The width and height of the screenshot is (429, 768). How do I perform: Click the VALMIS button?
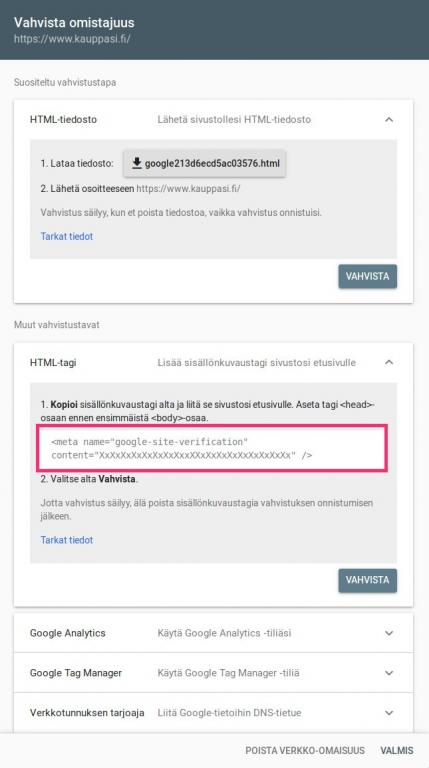pos(397,750)
